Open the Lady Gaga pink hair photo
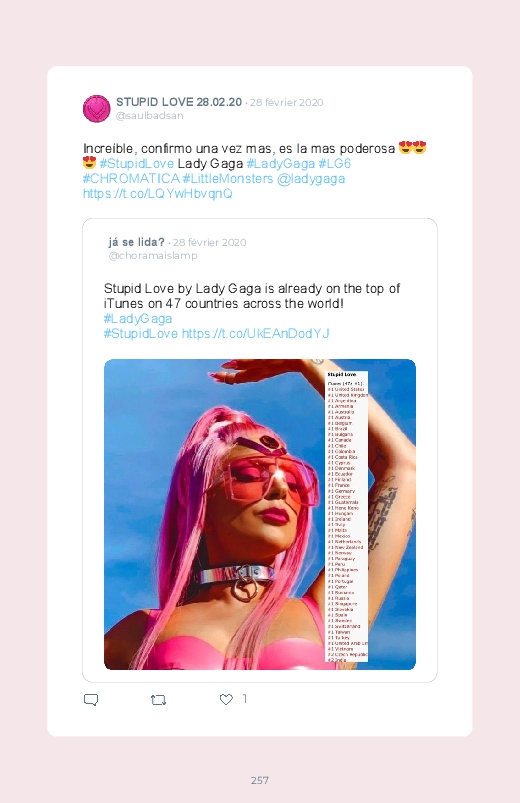 point(260,514)
